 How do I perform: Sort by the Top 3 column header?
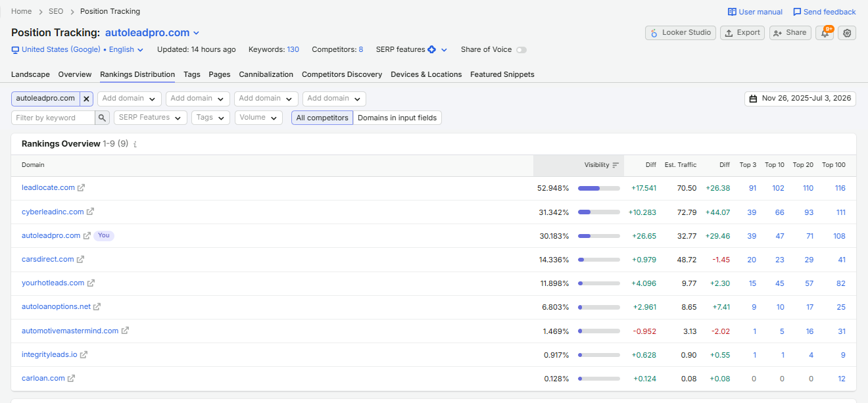748,165
